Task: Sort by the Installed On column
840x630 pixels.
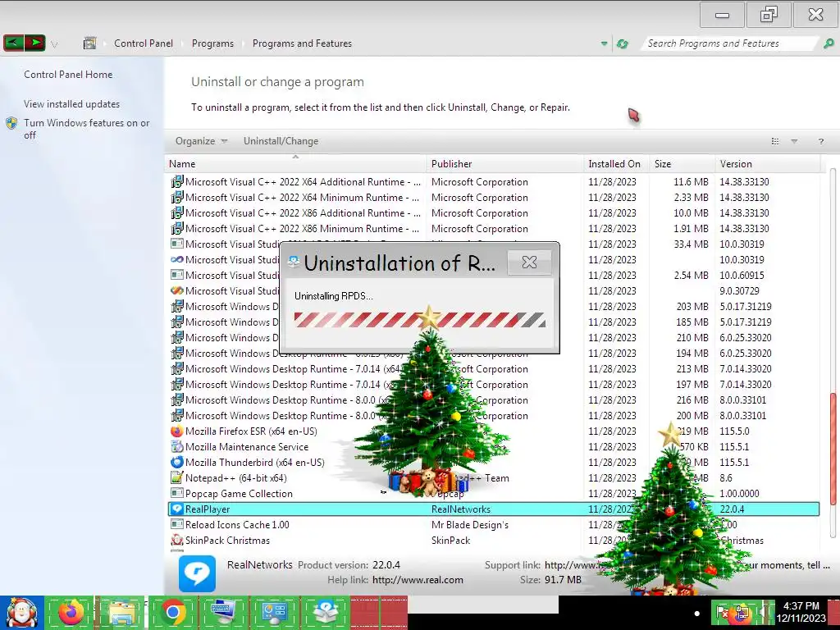Action: 617,164
